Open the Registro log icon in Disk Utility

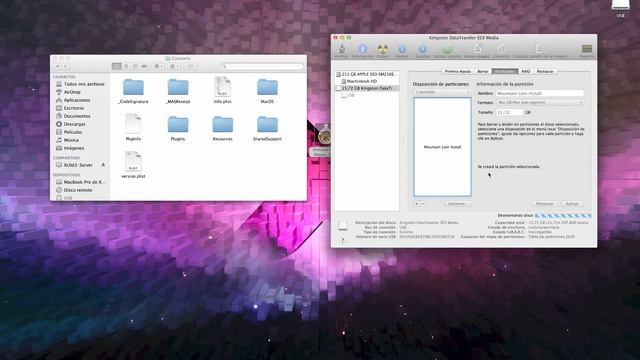click(587, 49)
